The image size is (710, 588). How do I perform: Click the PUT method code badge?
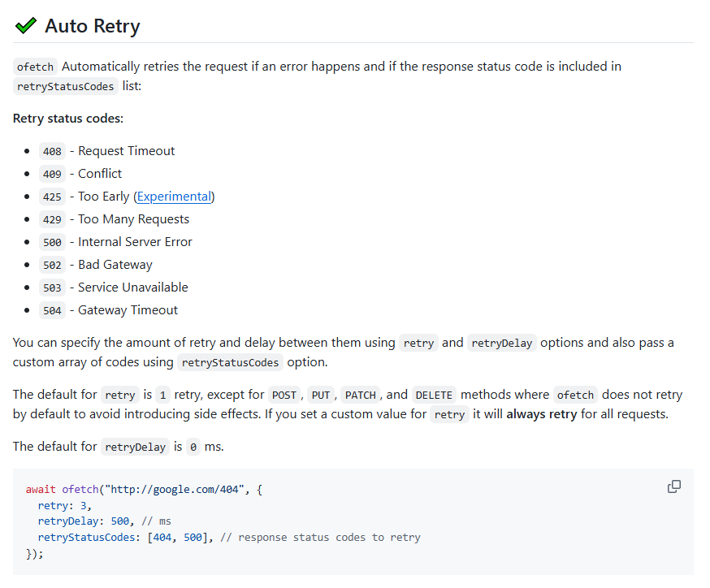pyautogui.click(x=321, y=396)
